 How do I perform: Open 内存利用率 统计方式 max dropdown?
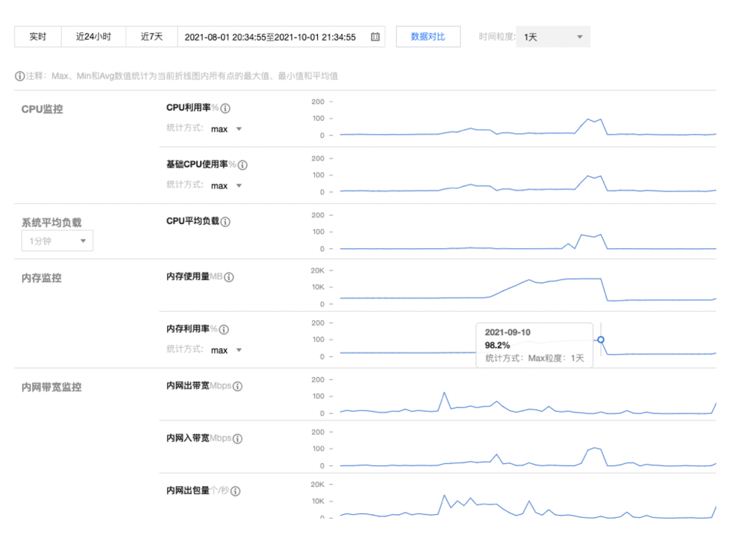226,350
